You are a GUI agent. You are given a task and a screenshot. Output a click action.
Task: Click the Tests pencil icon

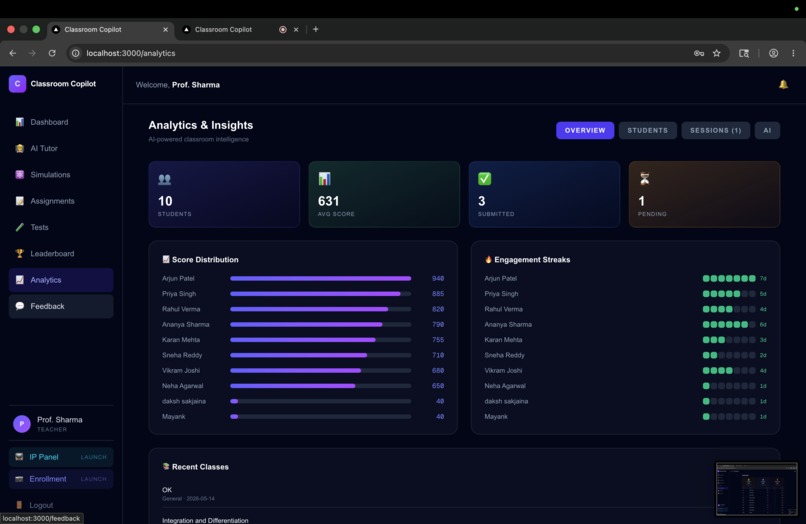coord(20,227)
